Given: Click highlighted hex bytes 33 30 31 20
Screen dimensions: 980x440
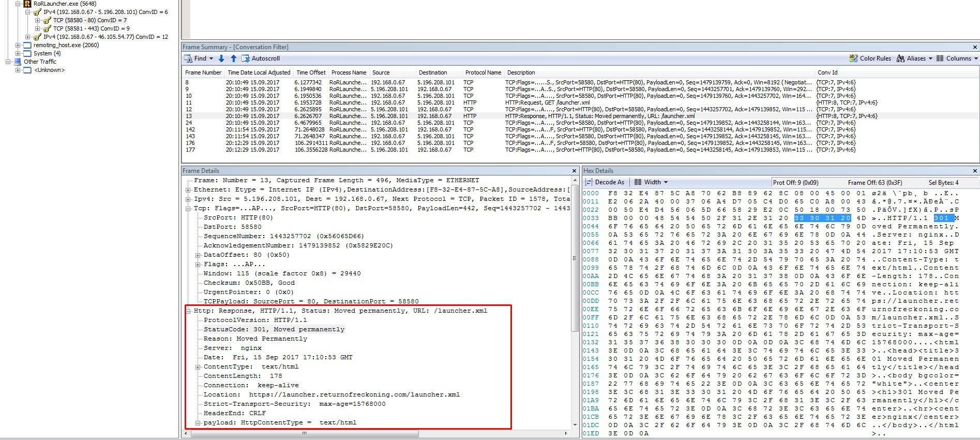Looking at the screenshot, I should [822, 218].
